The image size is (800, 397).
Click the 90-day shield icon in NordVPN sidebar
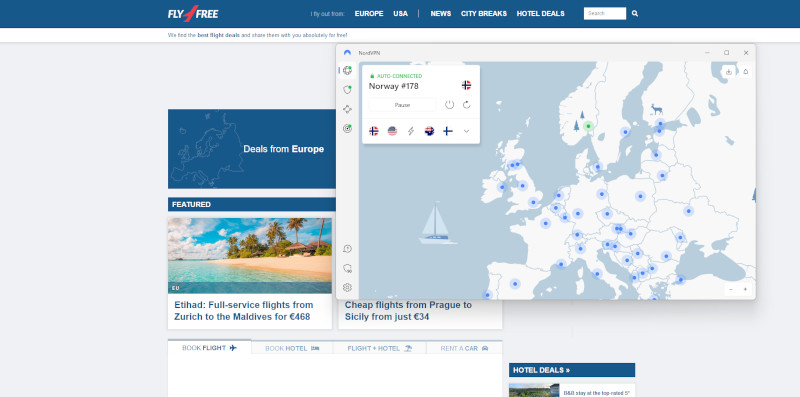click(347, 268)
